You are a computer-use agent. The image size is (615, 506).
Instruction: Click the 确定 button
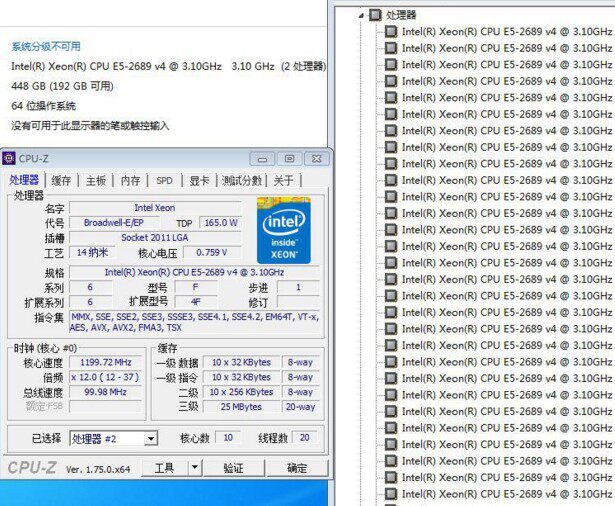click(x=297, y=468)
